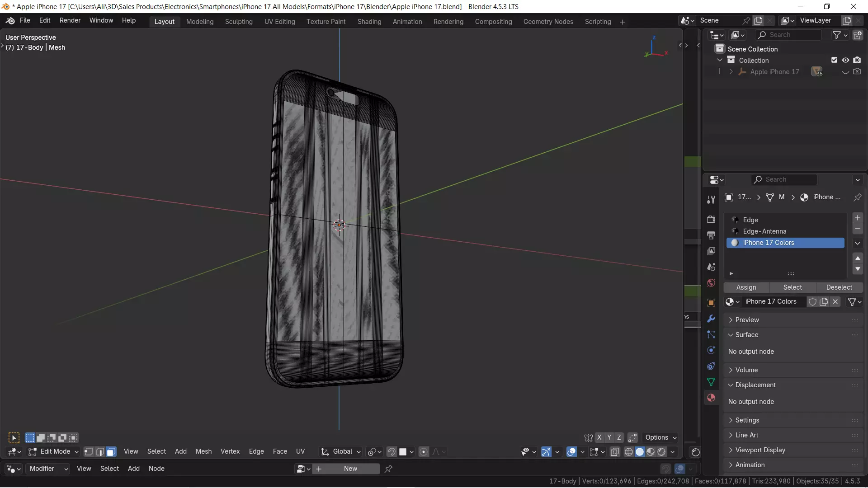
Task: Unlink iPhone 17 Colors material X
Action: tap(835, 302)
